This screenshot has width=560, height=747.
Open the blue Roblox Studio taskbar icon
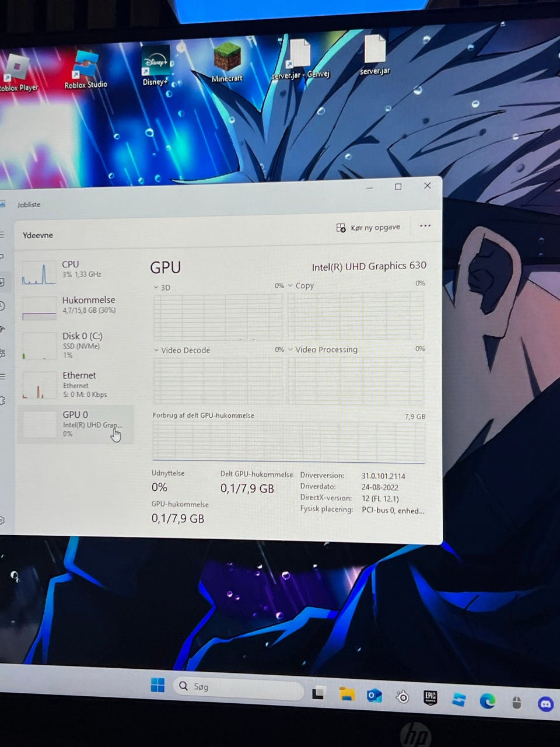point(459,699)
